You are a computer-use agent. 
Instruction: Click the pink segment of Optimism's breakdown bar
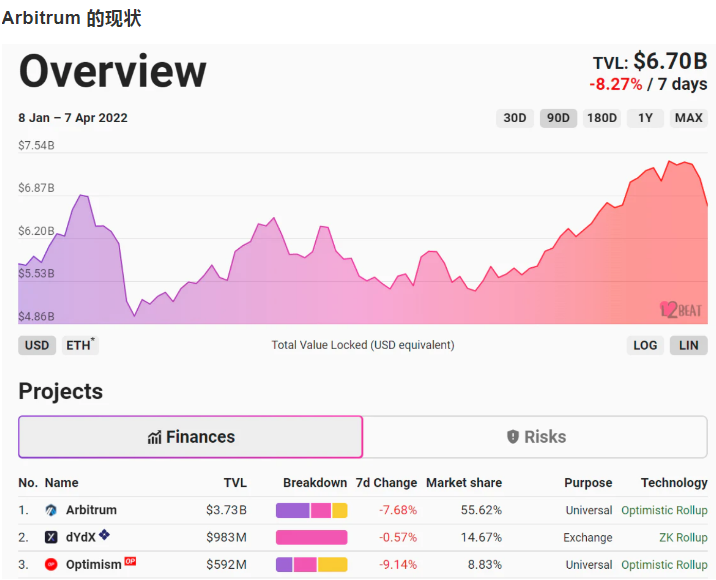pyautogui.click(x=305, y=565)
